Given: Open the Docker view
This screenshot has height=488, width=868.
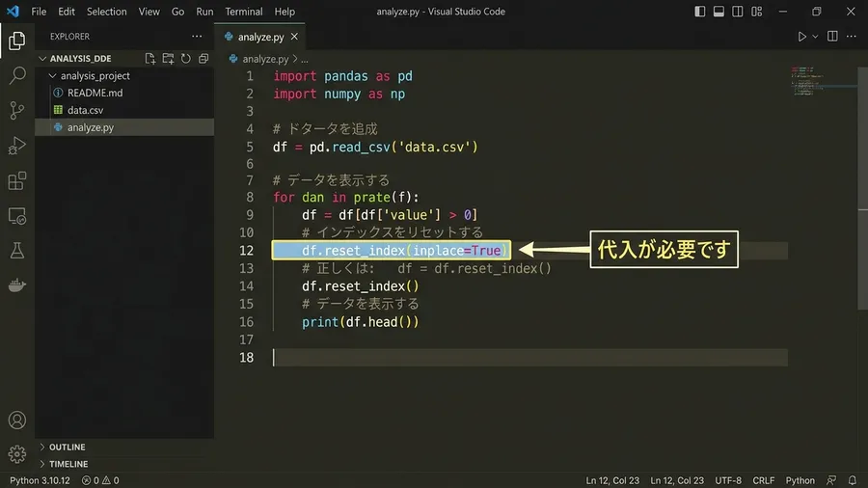Looking at the screenshot, I should [x=17, y=285].
